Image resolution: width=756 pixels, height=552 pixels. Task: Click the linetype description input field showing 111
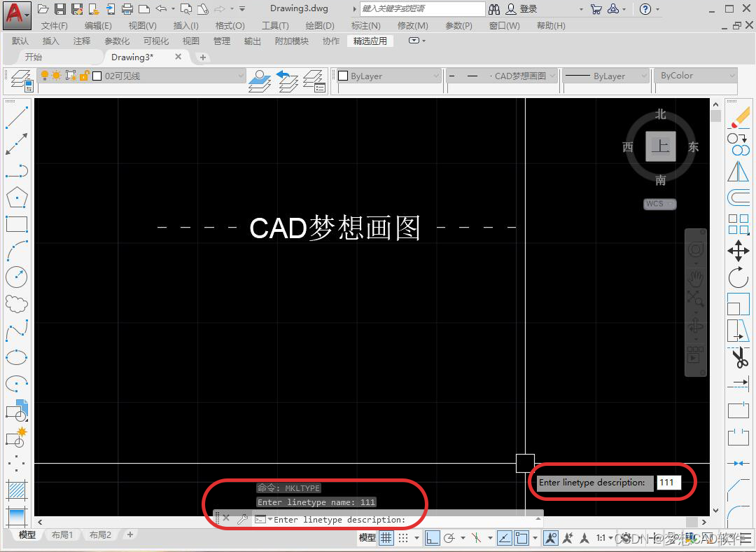click(668, 483)
